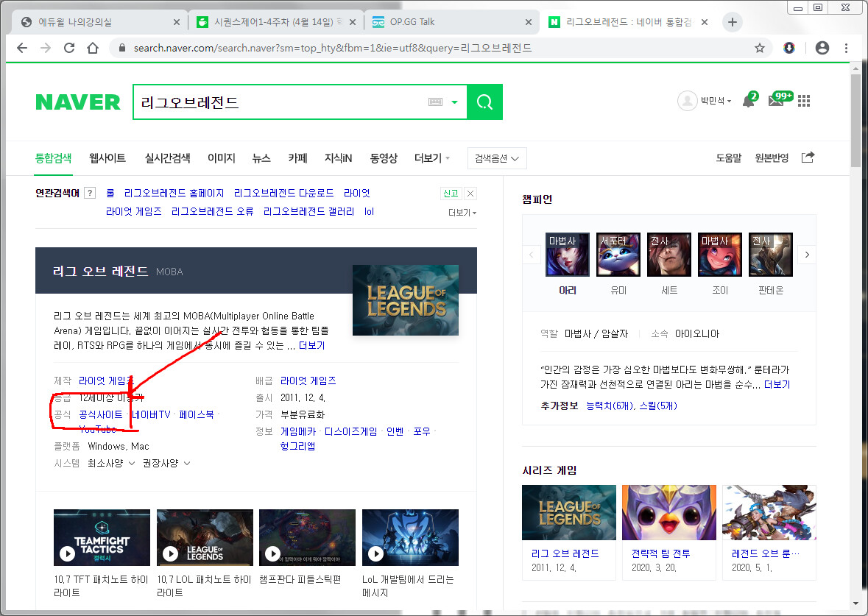Open the 공식사이트 official site link
868x616 pixels.
101,414
